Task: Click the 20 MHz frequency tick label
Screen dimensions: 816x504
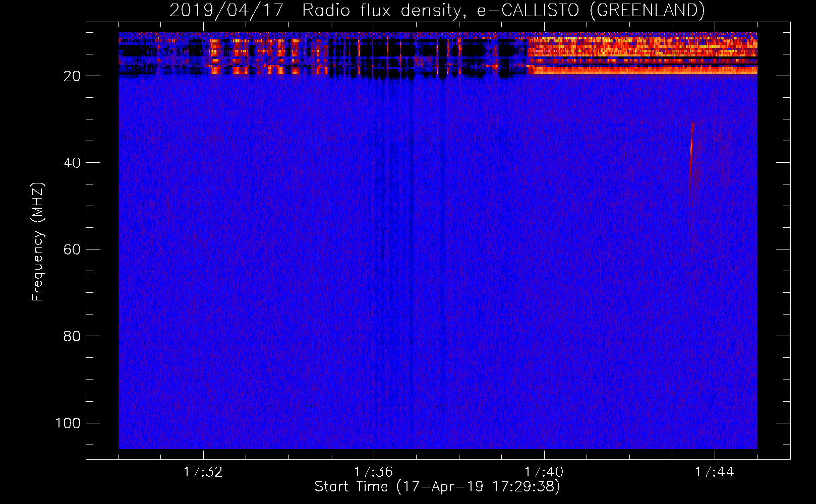Action: click(x=72, y=76)
